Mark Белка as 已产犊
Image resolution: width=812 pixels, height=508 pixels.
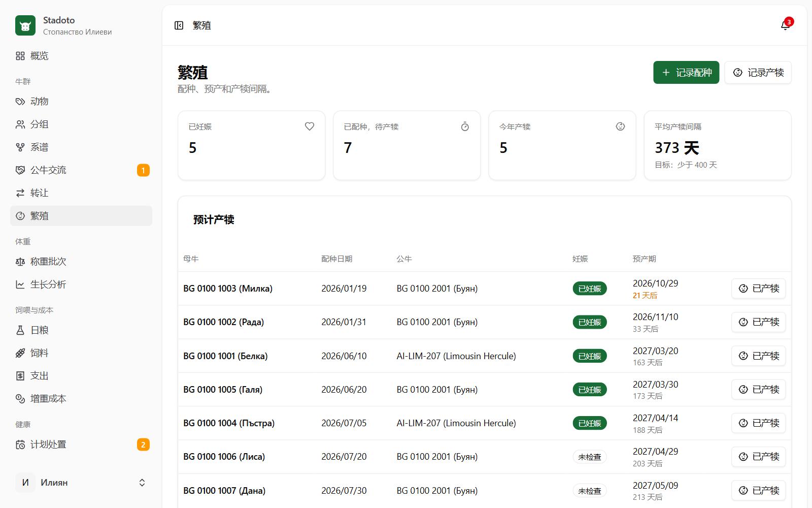(759, 356)
